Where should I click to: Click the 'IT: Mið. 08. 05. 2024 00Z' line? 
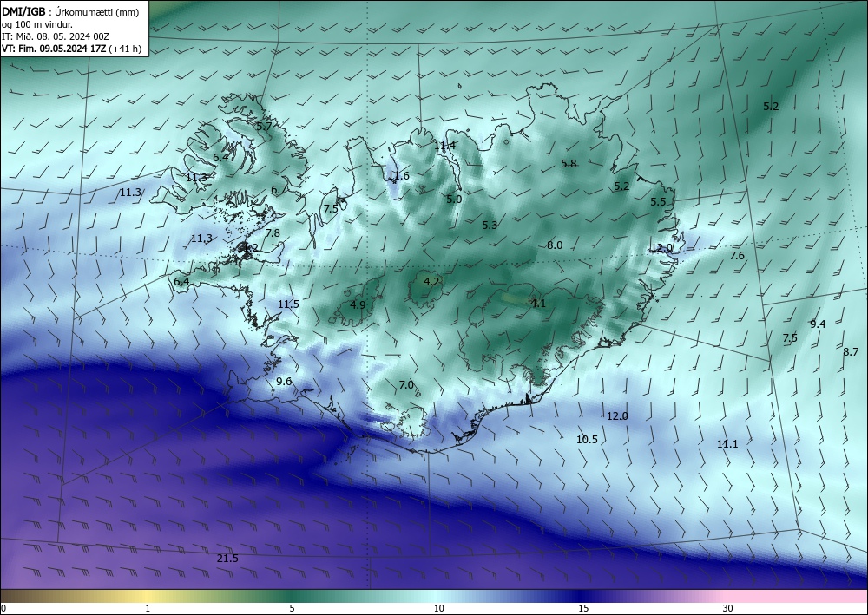(x=56, y=36)
